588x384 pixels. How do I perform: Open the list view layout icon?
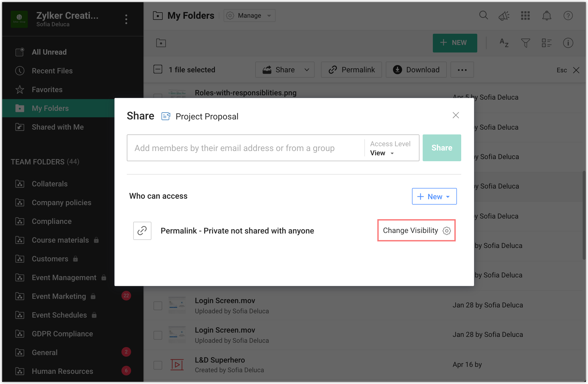(547, 43)
